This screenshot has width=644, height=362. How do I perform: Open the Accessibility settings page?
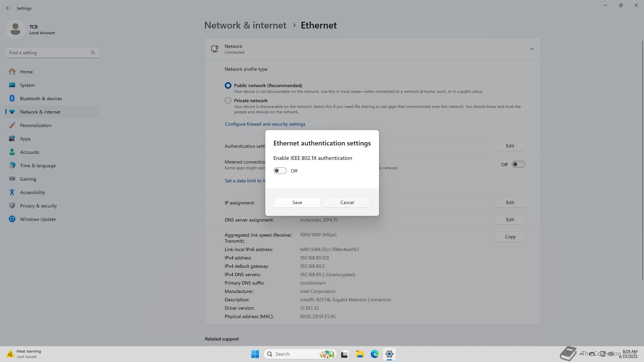pyautogui.click(x=33, y=192)
